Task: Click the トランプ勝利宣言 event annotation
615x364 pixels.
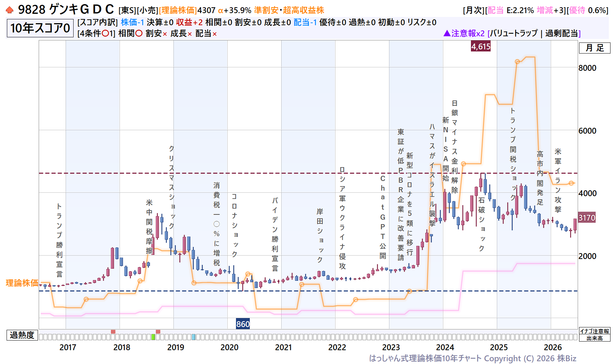Action: pyautogui.click(x=59, y=240)
